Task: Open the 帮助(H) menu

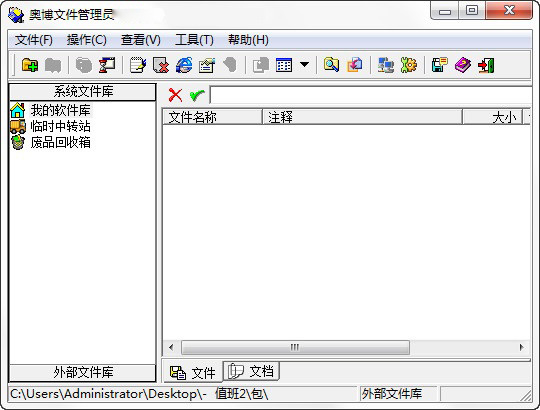Action: coord(248,40)
